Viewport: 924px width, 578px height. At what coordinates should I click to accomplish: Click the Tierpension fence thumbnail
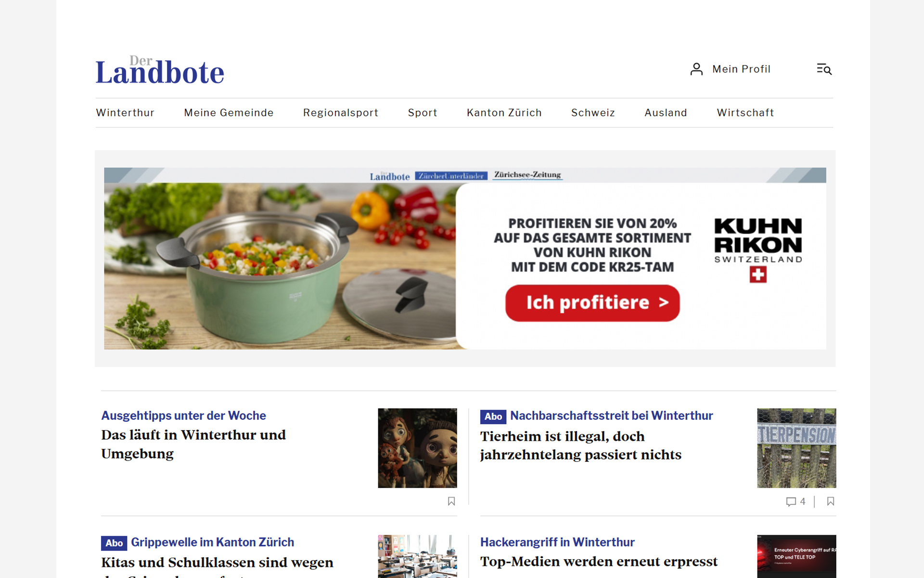point(796,448)
